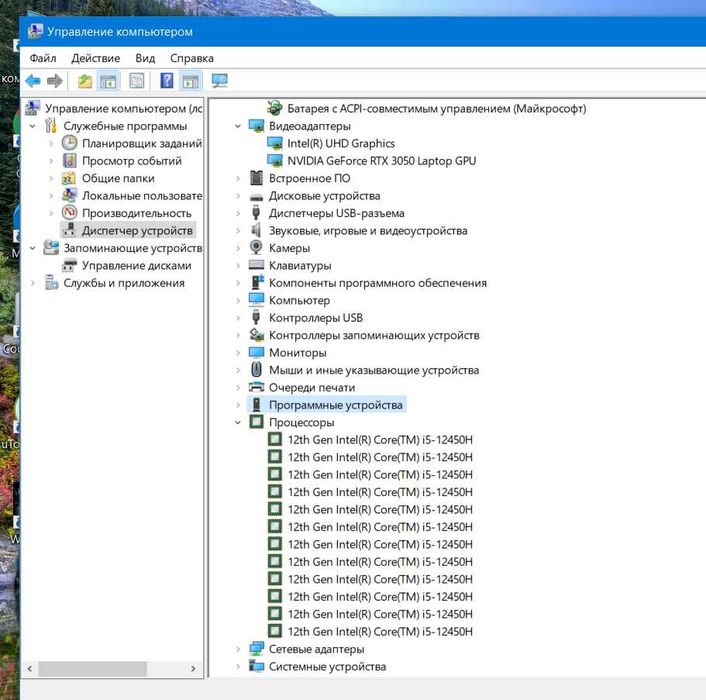This screenshot has height=700, width=706.
Task: Click the Forward arrow toolbar icon
Action: coord(54,81)
